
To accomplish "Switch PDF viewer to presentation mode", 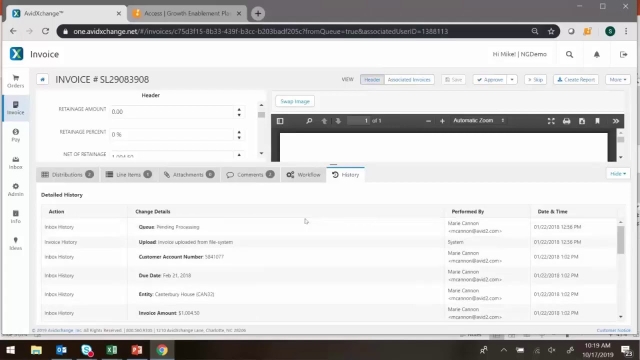I will point(551,121).
